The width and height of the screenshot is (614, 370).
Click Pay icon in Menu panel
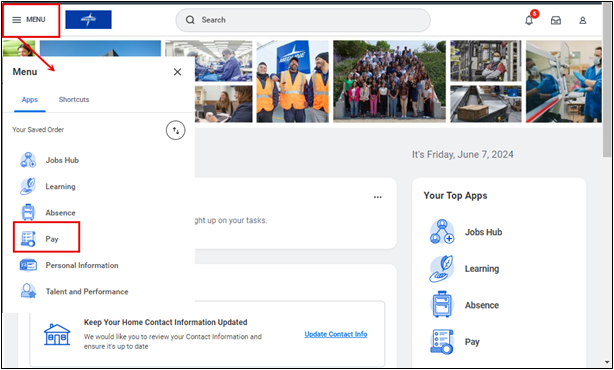tap(28, 239)
